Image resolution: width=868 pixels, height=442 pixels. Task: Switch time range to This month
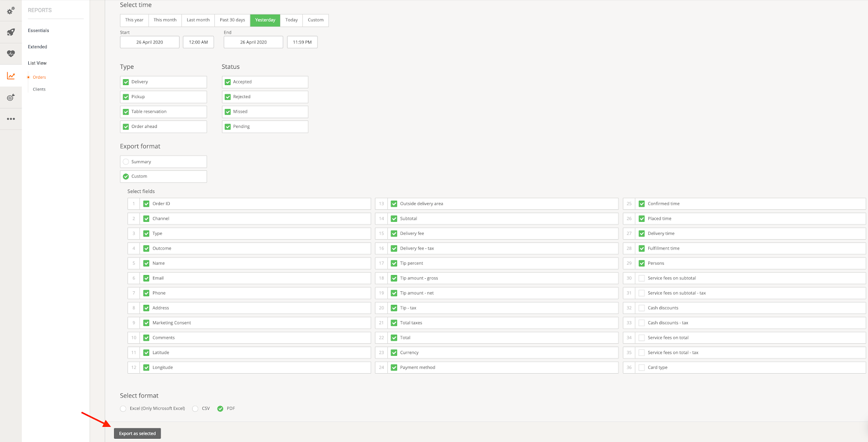click(165, 20)
